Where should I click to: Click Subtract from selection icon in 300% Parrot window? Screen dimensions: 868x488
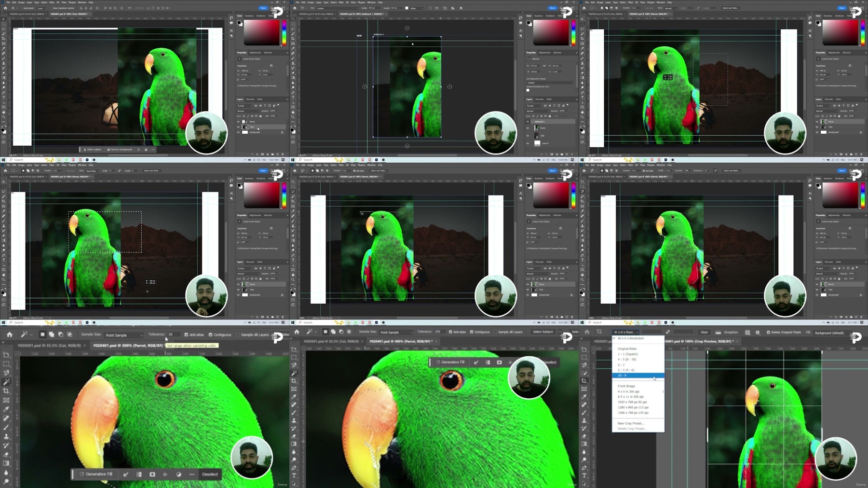pos(61,335)
